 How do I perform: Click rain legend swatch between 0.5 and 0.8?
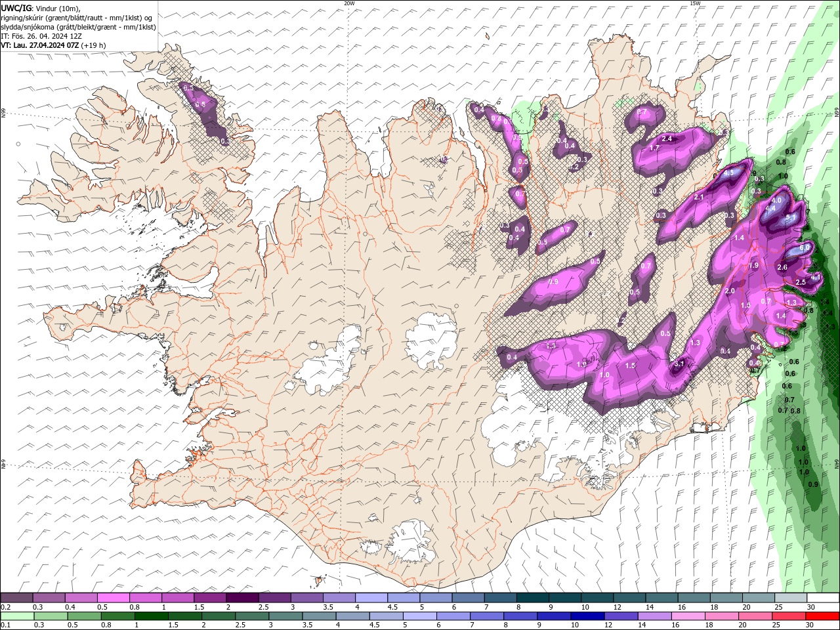[x=85, y=616]
